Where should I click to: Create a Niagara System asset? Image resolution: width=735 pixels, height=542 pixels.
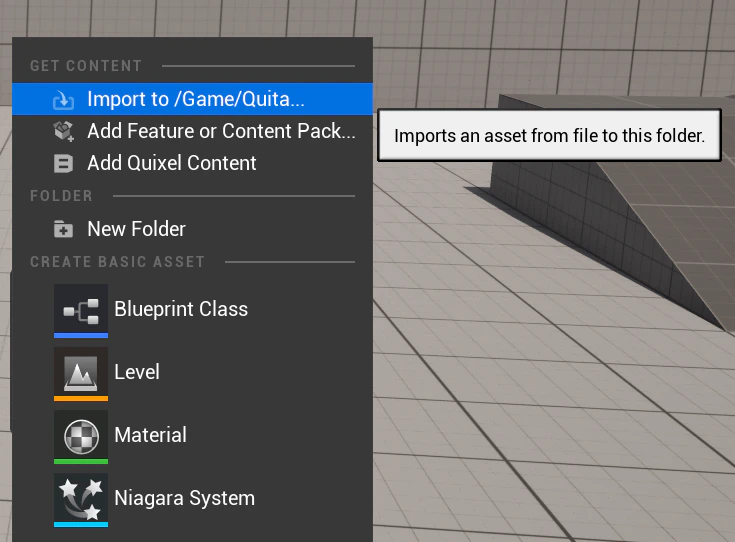point(193,498)
